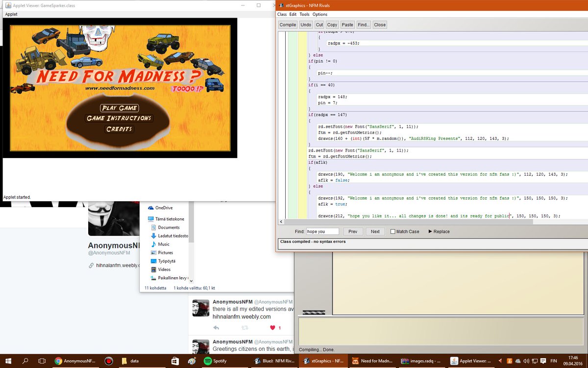The width and height of the screenshot is (588, 368).
Task: Open the Applet menu in Applet Viewer
Action: [x=11, y=14]
